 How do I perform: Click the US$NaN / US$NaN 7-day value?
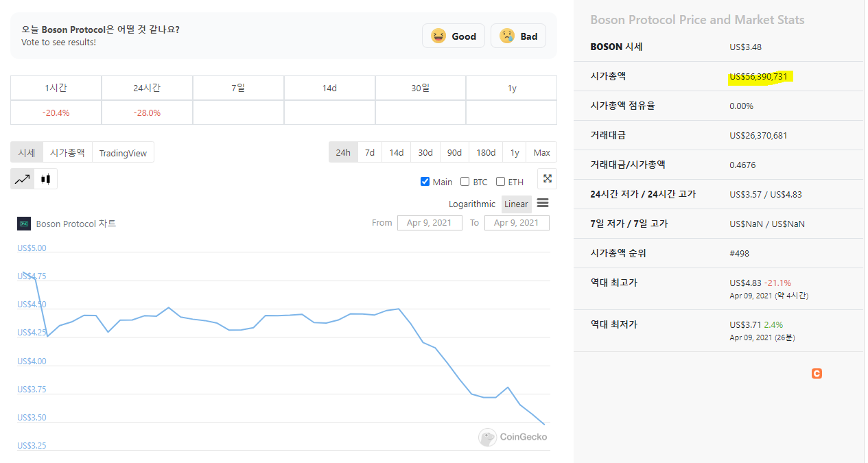767,224
